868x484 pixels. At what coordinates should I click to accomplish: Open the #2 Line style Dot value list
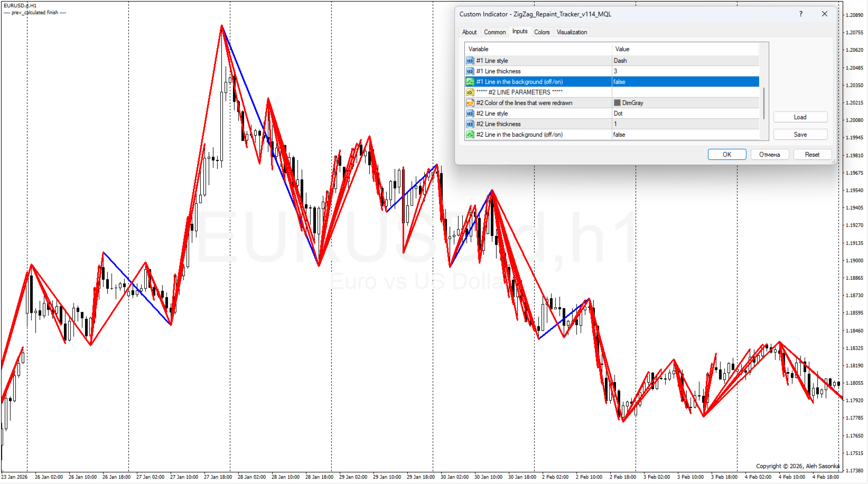[x=685, y=113]
